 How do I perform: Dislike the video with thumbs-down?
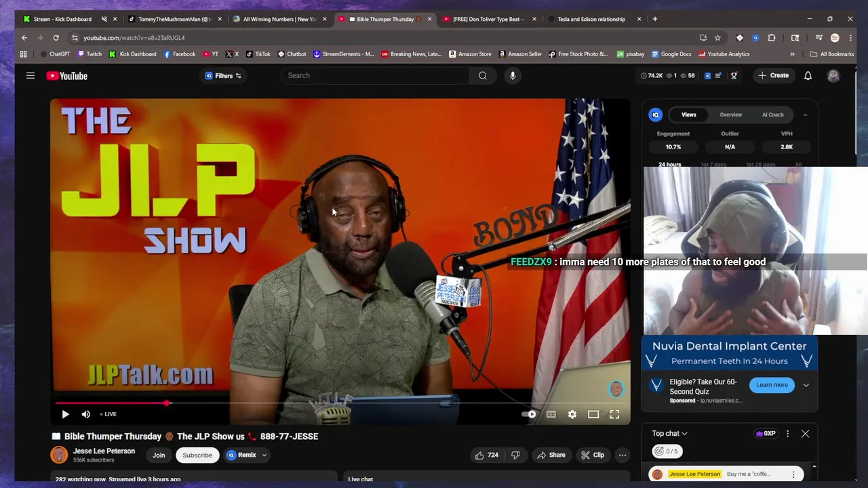[515, 455]
